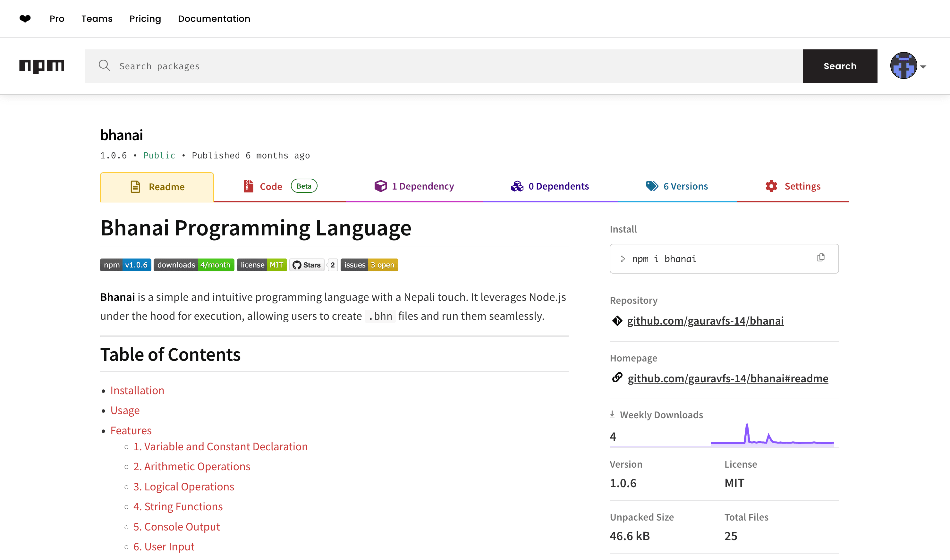Click the homepage link chain icon
Image resolution: width=950 pixels, height=560 pixels.
[x=617, y=378]
